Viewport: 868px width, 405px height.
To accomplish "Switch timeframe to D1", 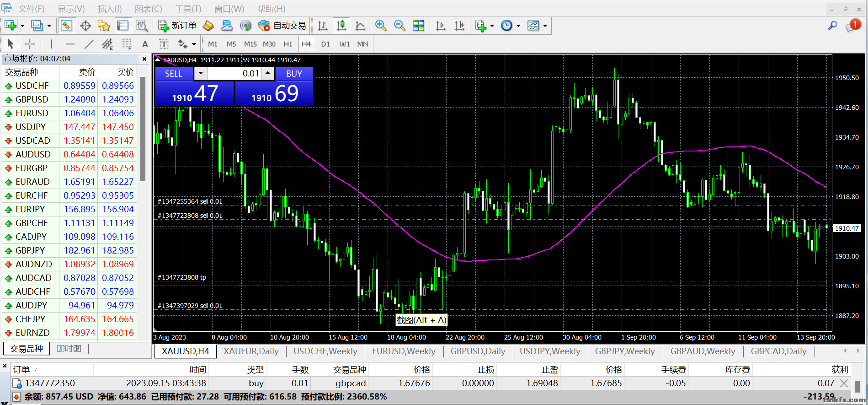I will (x=325, y=44).
